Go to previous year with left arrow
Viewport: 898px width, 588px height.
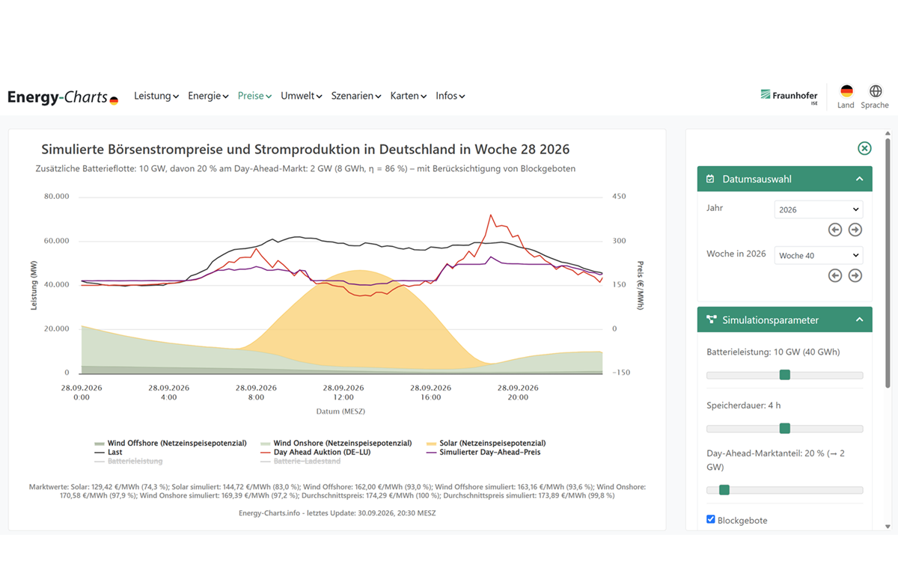835,230
